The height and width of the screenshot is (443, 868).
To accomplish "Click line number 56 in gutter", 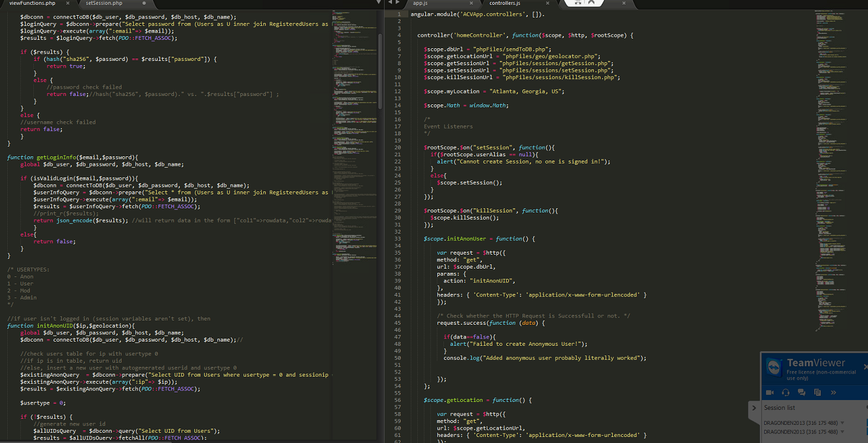I will coord(397,400).
